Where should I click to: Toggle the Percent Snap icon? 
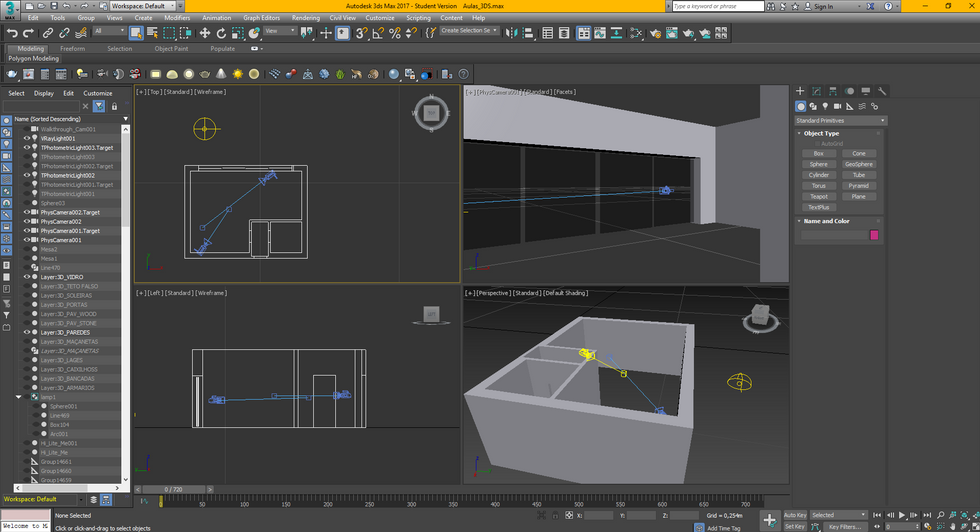point(394,33)
